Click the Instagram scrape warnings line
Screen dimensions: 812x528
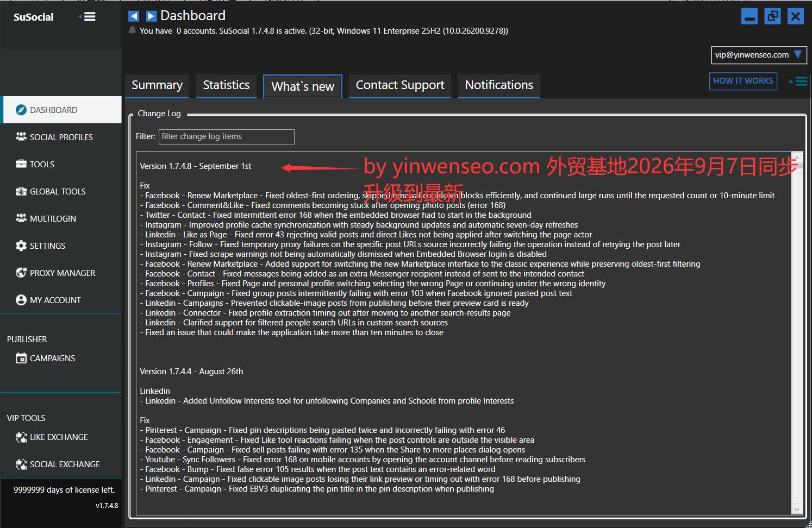pyautogui.click(x=343, y=254)
